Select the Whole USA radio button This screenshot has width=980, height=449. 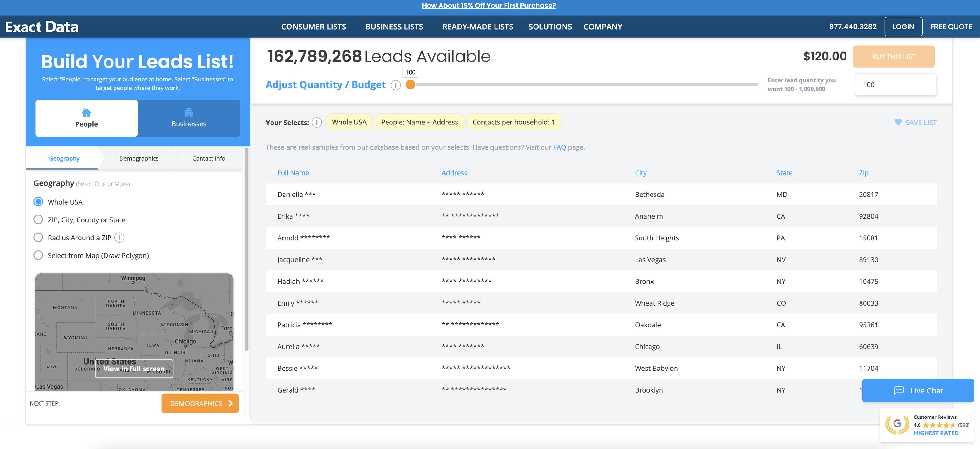(x=38, y=202)
